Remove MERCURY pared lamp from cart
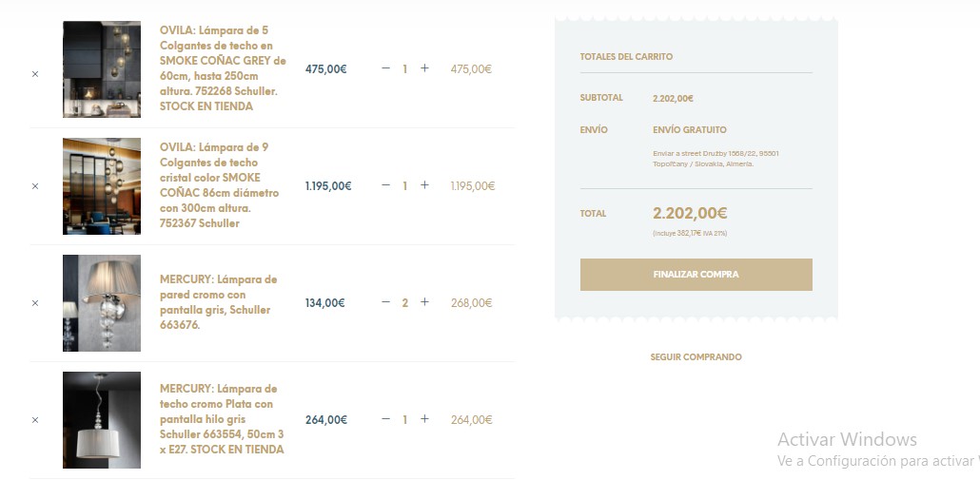The image size is (980, 480). (x=35, y=303)
